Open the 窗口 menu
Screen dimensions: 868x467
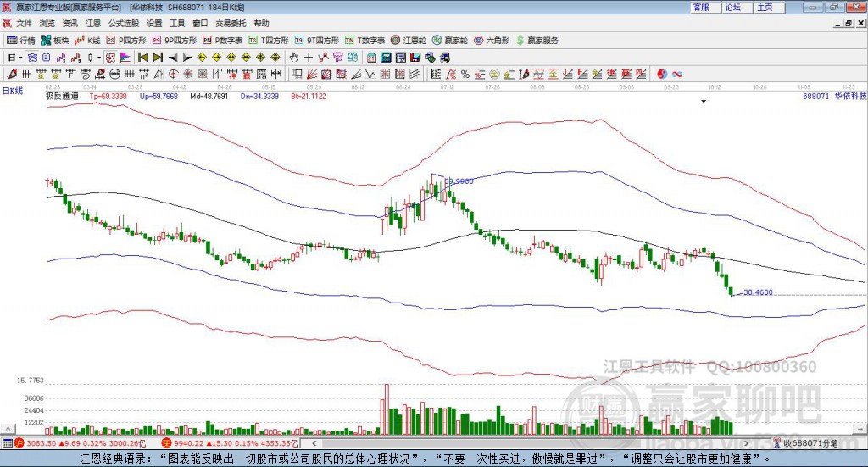tap(200, 23)
